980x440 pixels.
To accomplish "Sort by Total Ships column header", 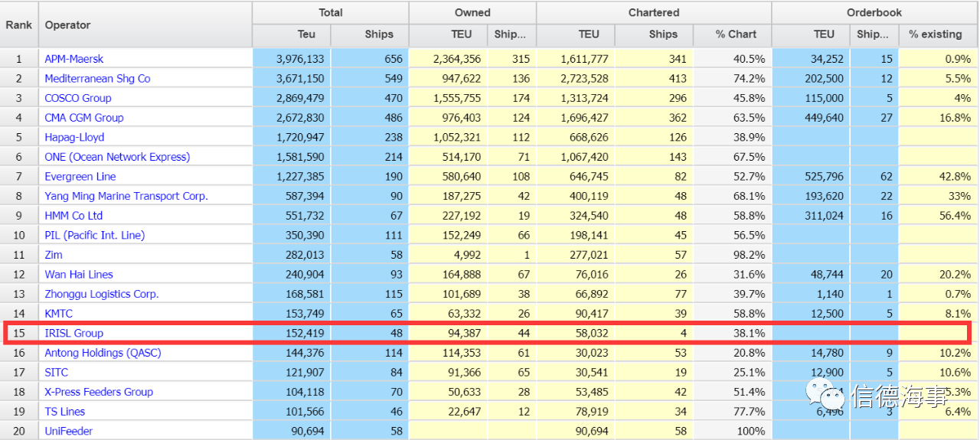I will 378,34.
